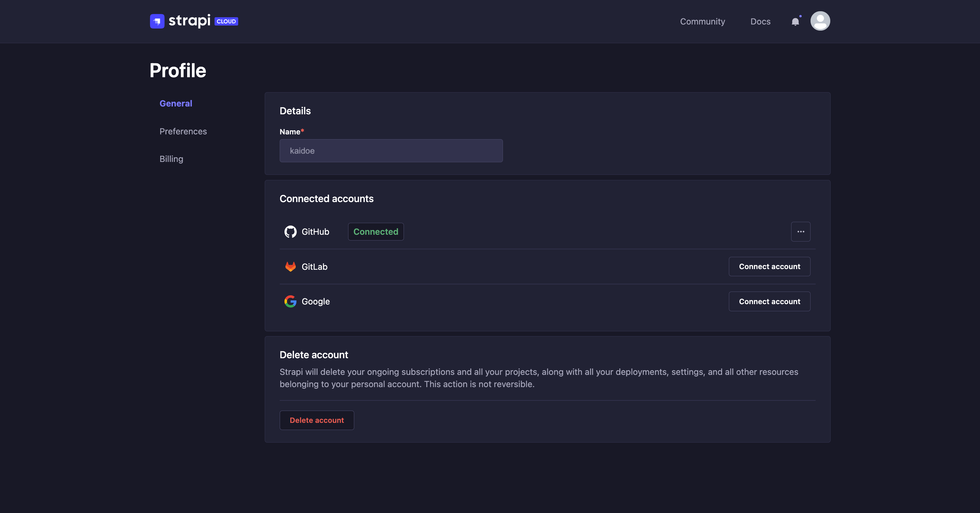Screen dimensions: 980x513
Task: Select the Billing section
Action: [x=171, y=158]
